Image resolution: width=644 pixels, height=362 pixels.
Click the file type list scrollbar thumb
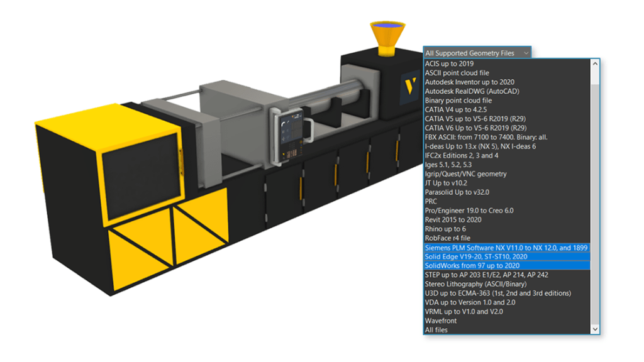pyautogui.click(x=595, y=204)
